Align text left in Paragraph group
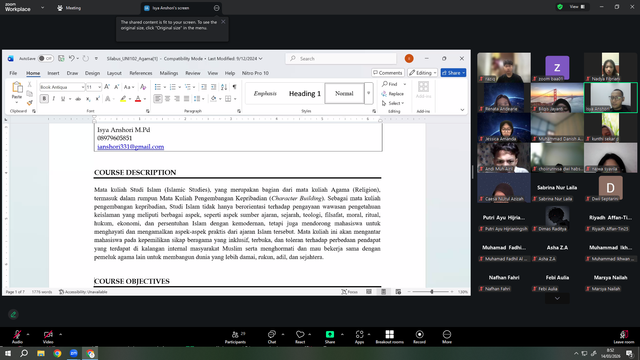The image size is (640, 360). click(158, 99)
